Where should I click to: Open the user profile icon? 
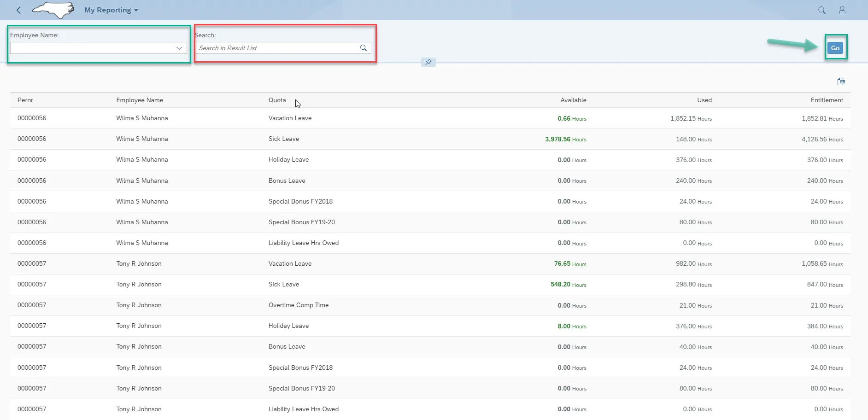click(842, 10)
